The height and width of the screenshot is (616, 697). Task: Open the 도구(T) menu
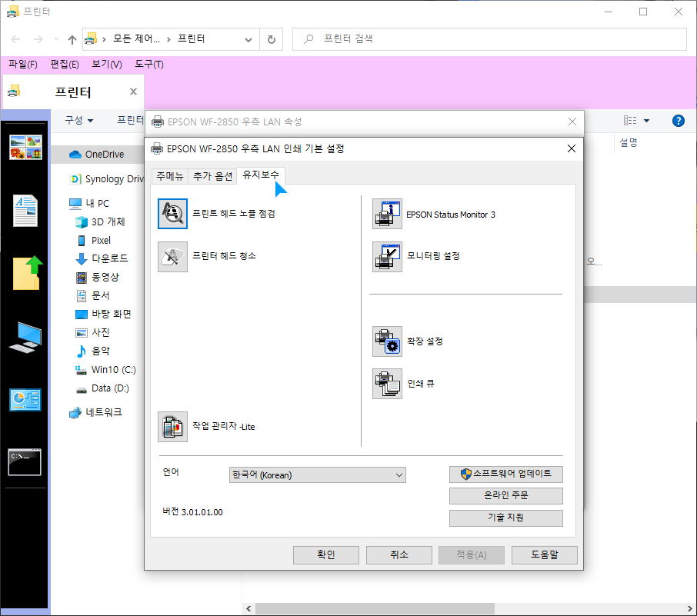pos(149,65)
